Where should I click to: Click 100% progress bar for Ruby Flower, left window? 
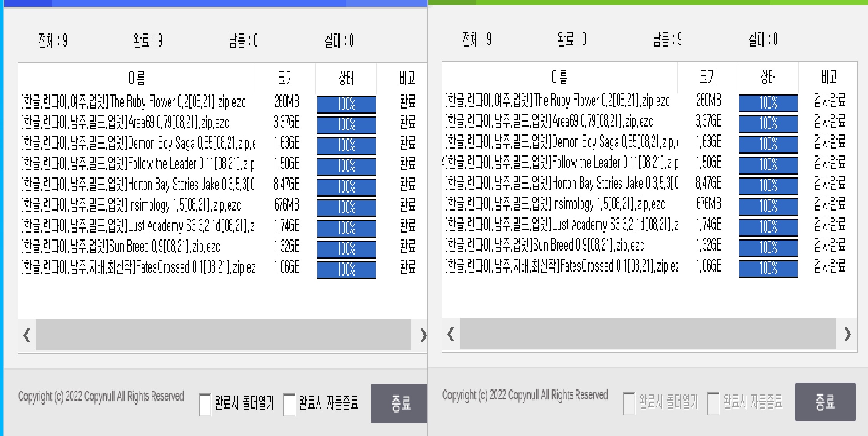pos(346,104)
